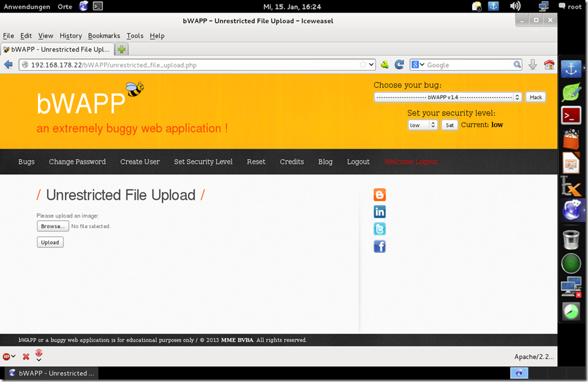588x382 pixels.
Task: Open the root user menu
Action: (570, 7)
